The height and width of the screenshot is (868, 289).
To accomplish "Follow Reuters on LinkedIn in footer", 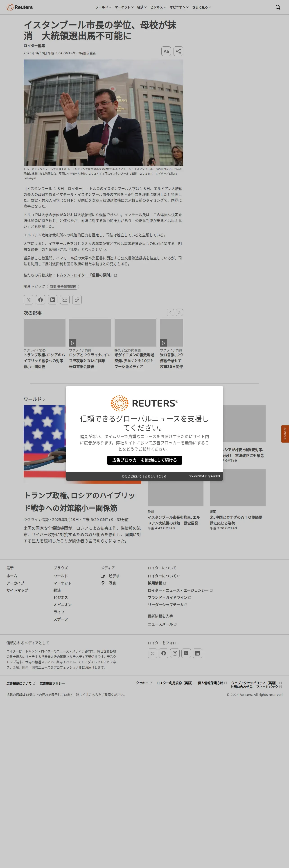I will [197, 653].
